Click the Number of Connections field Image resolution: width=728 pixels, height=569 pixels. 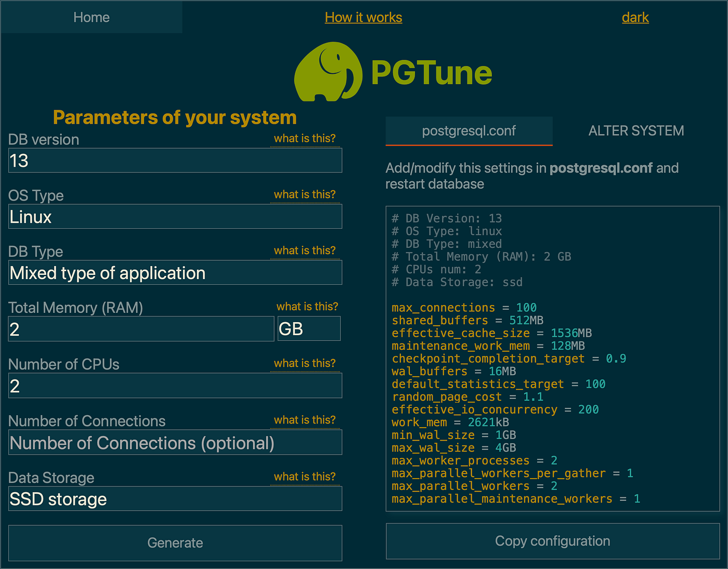coord(175,442)
